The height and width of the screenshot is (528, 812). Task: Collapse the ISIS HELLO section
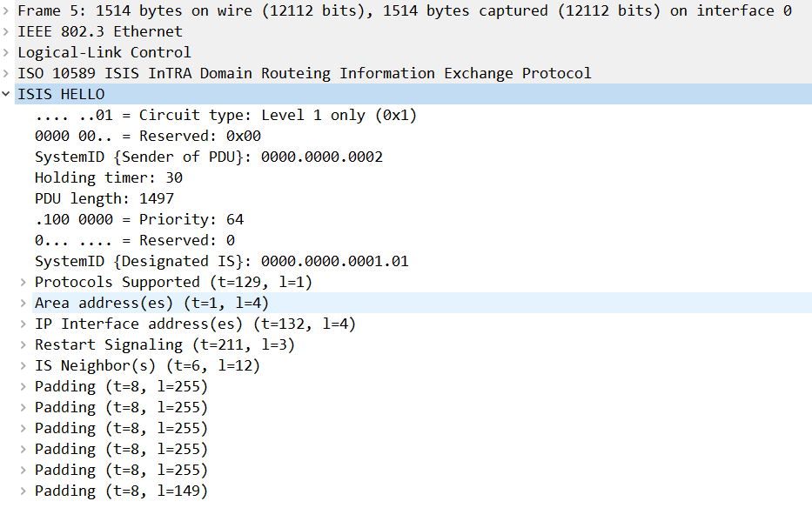coord(7,94)
